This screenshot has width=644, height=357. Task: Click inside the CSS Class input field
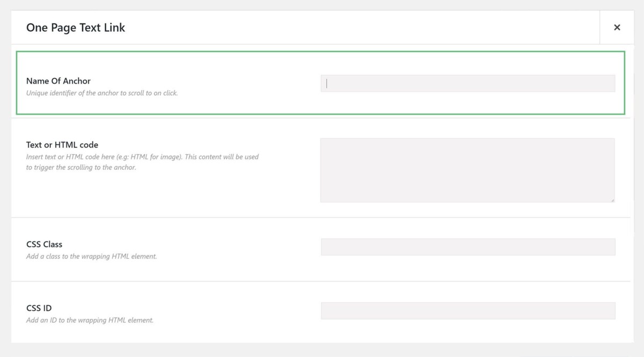467,246
